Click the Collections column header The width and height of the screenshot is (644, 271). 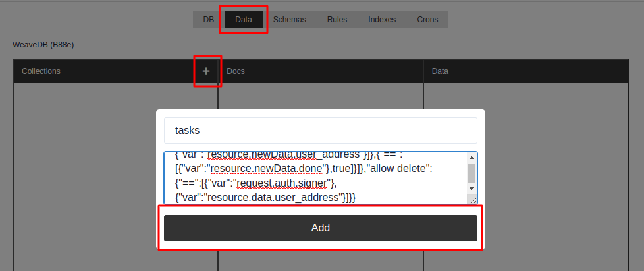pos(41,71)
